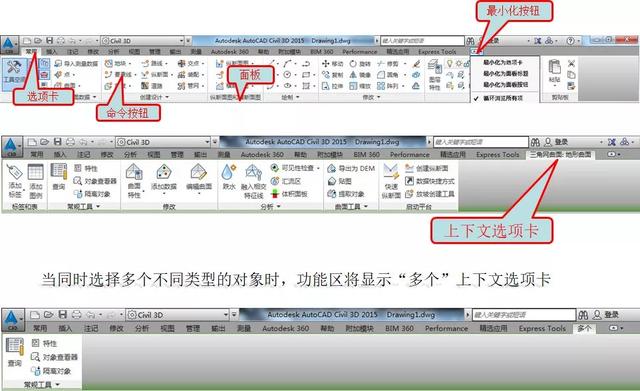
Task: Switch to the 三角网曲面: 地形曲面 contextual tab
Action: [560, 155]
